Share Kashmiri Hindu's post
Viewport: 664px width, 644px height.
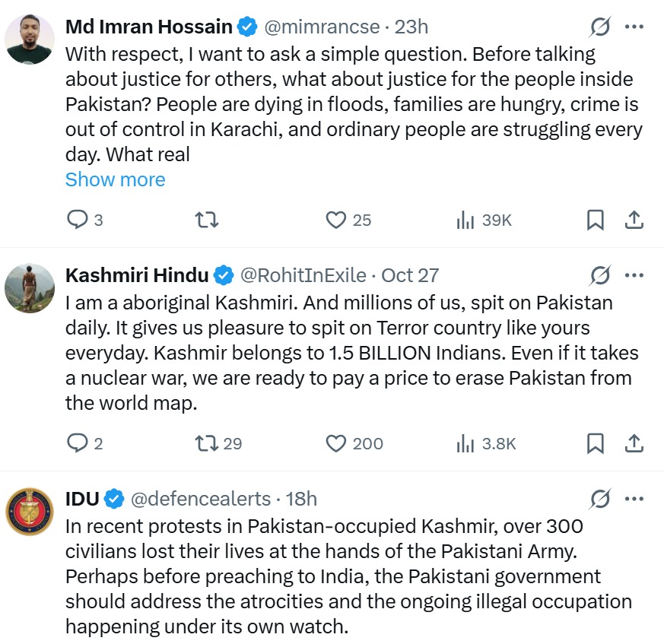pyautogui.click(x=634, y=443)
